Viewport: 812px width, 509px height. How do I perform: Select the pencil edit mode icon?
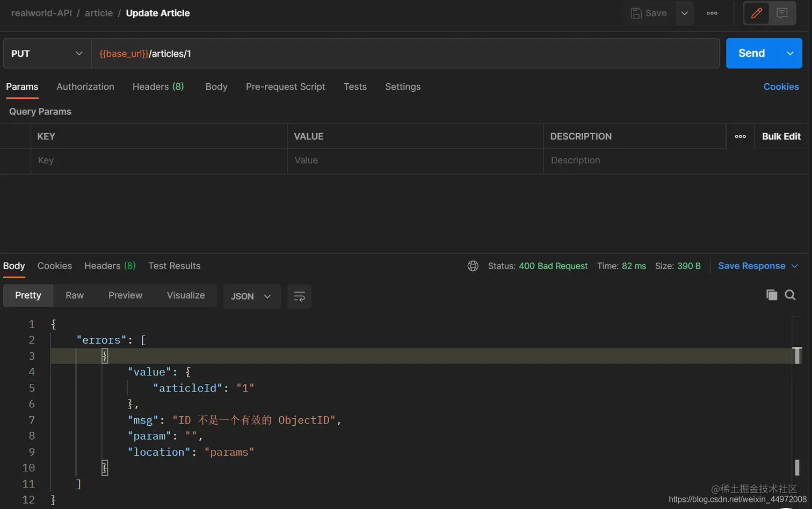pos(756,13)
